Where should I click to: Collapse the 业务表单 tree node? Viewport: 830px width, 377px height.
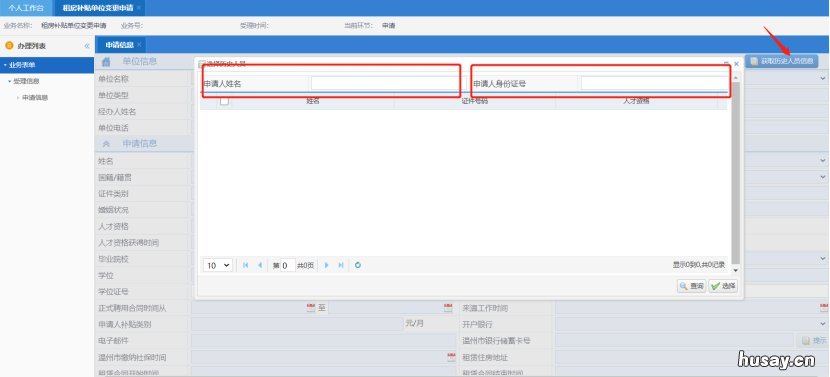tap(5, 65)
